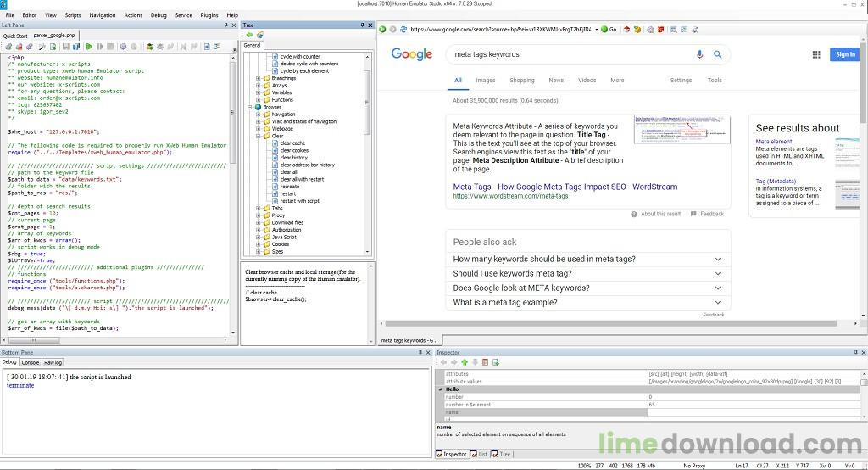Click the green Run script icon
Screen dimensions: 868x470
point(89,47)
